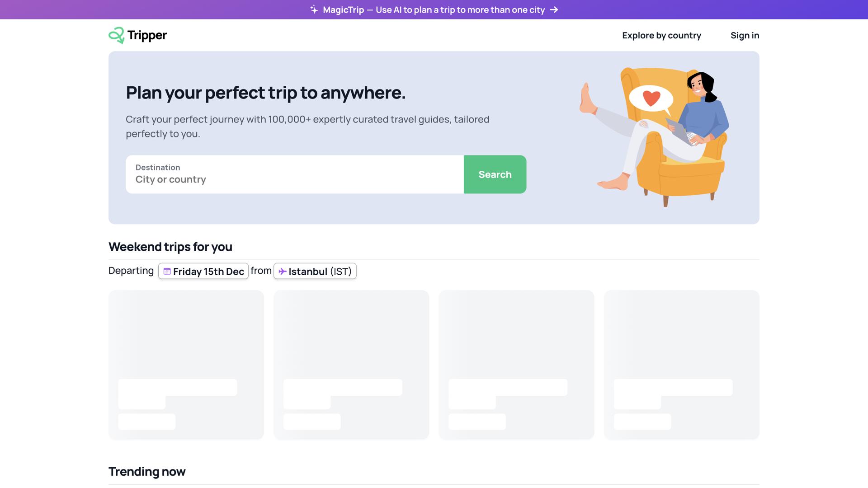Click the second loading weekend trip card
Image resolution: width=868 pixels, height=488 pixels.
(351, 364)
